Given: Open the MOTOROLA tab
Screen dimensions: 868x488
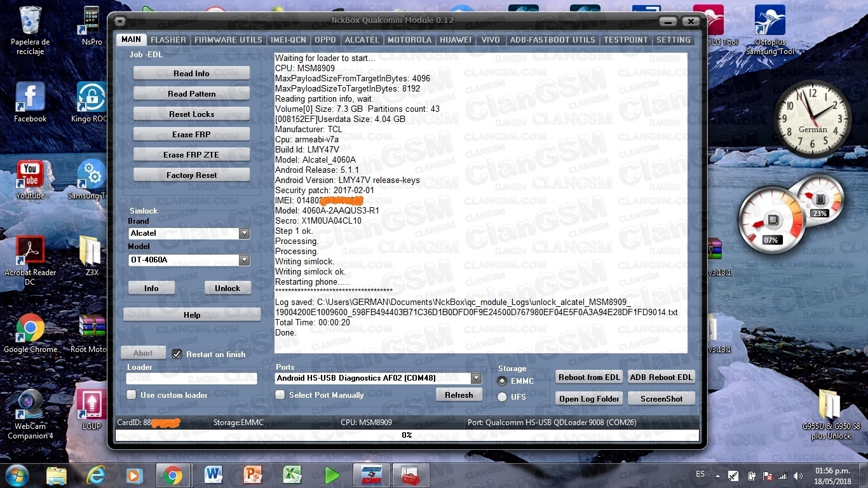Looking at the screenshot, I should click(410, 39).
